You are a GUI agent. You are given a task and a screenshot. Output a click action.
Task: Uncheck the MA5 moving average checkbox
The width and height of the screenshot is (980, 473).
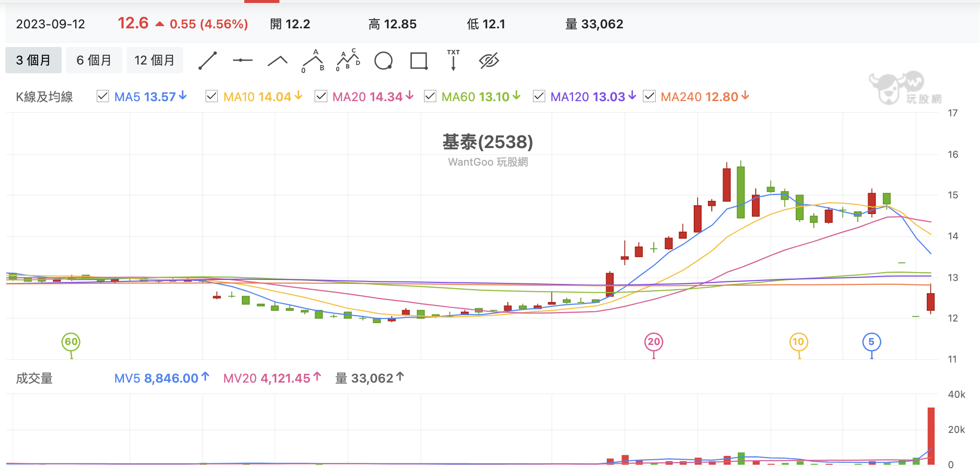[103, 96]
